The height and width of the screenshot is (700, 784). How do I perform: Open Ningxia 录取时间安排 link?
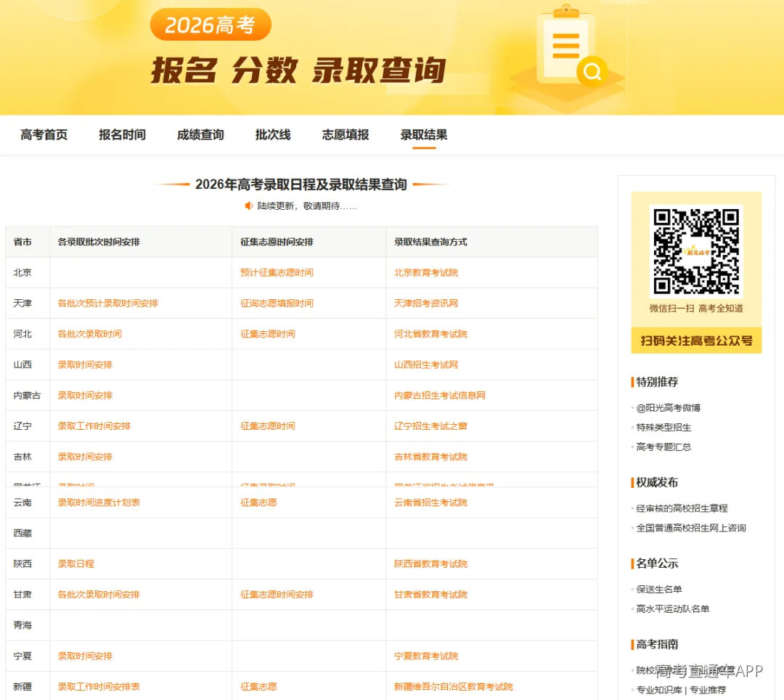click(85, 656)
